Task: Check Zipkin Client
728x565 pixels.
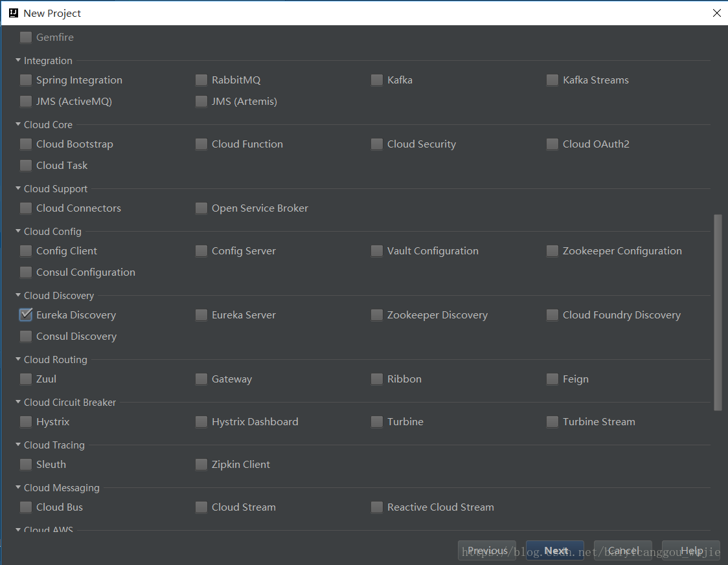Action: 201,464
